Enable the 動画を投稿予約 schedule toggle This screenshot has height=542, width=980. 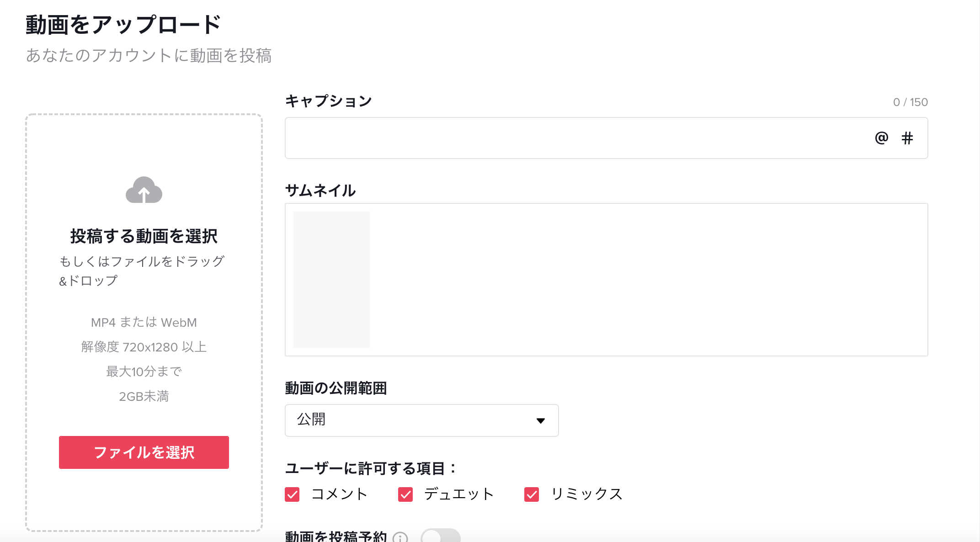pos(440,537)
